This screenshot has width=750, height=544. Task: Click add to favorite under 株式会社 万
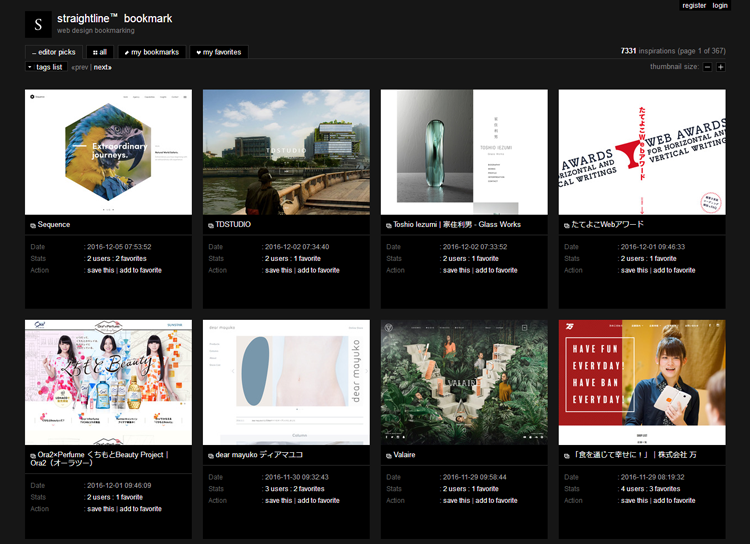674,500
